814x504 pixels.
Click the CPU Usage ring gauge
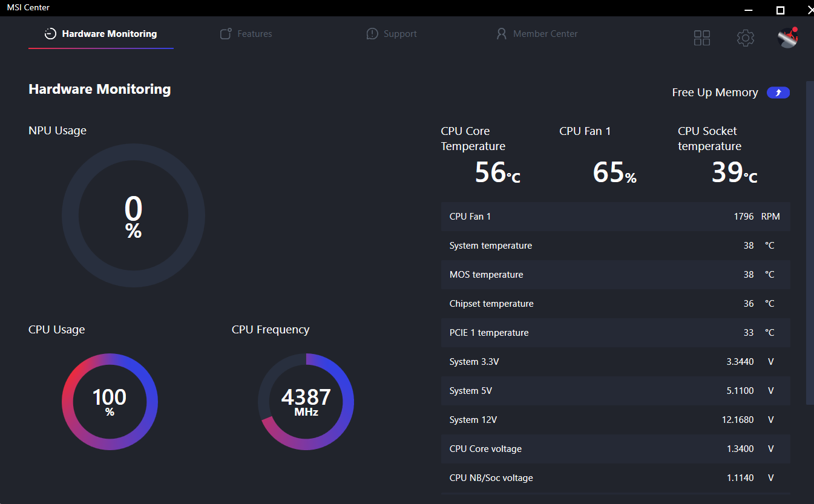click(x=110, y=402)
